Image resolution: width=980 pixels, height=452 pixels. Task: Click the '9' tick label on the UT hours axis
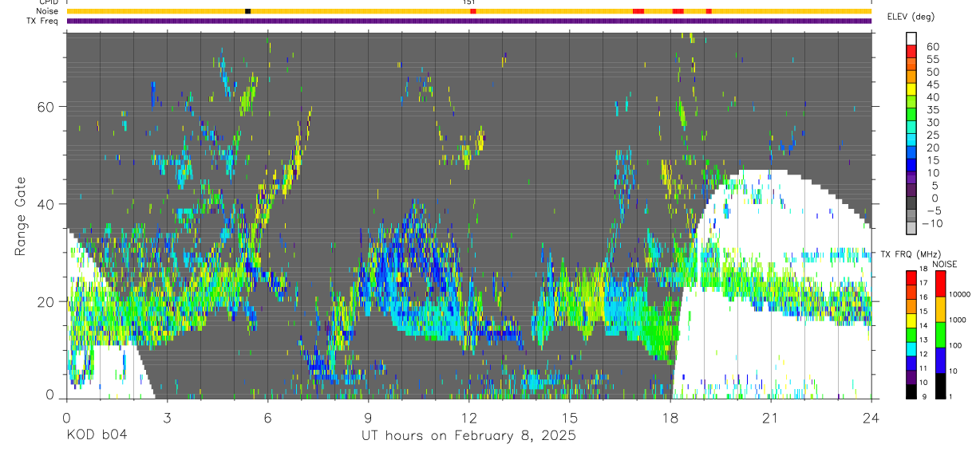tap(369, 418)
